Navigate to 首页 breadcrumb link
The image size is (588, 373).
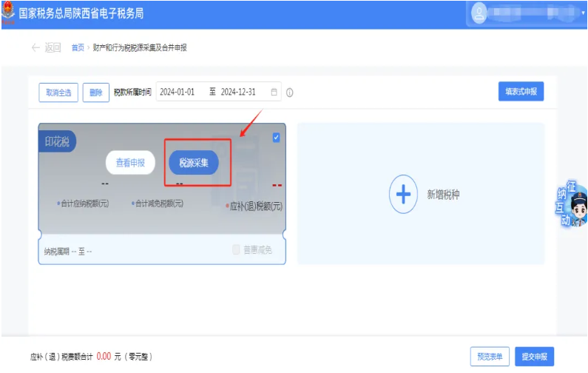77,47
